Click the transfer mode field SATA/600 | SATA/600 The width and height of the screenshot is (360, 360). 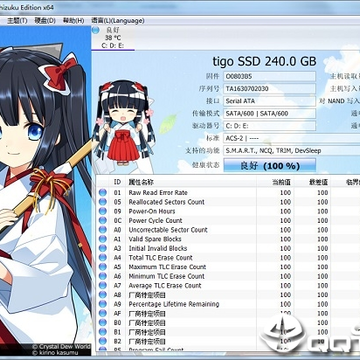tap(269, 113)
